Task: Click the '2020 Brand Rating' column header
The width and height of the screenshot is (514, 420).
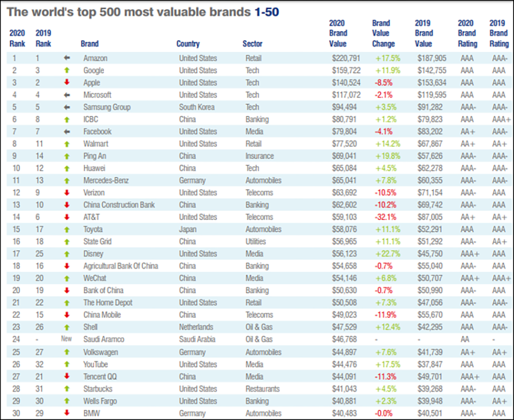Action: point(467,33)
